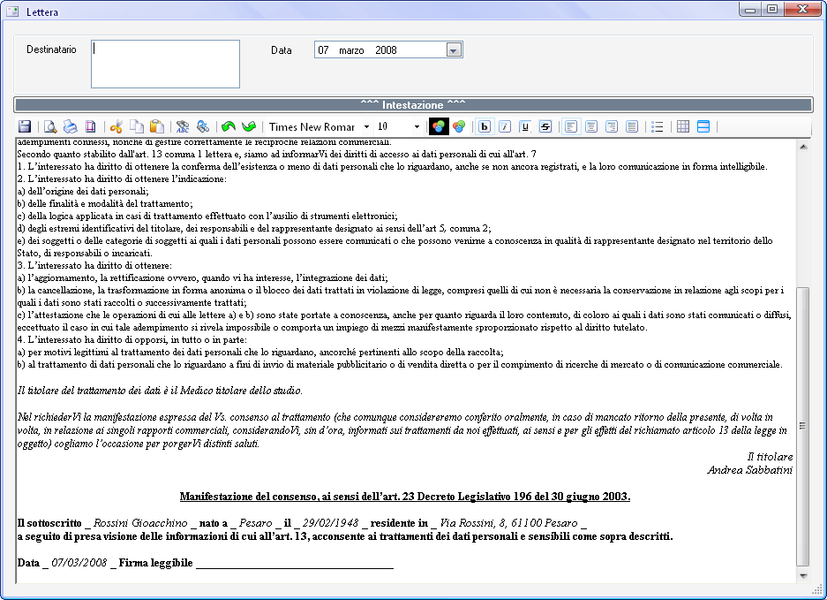This screenshot has height=600, width=827.
Task: Click the blue horizontal line icon
Action: [703, 127]
